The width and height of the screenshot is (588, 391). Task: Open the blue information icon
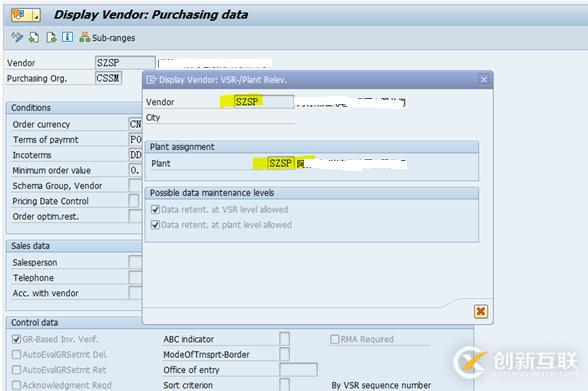pos(68,37)
